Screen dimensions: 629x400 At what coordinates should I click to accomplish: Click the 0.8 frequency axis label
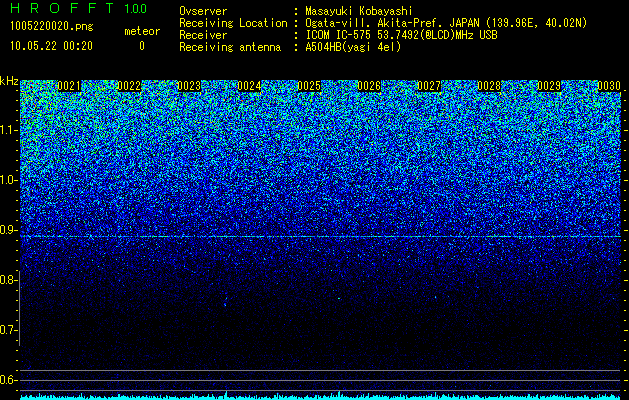tap(8, 280)
